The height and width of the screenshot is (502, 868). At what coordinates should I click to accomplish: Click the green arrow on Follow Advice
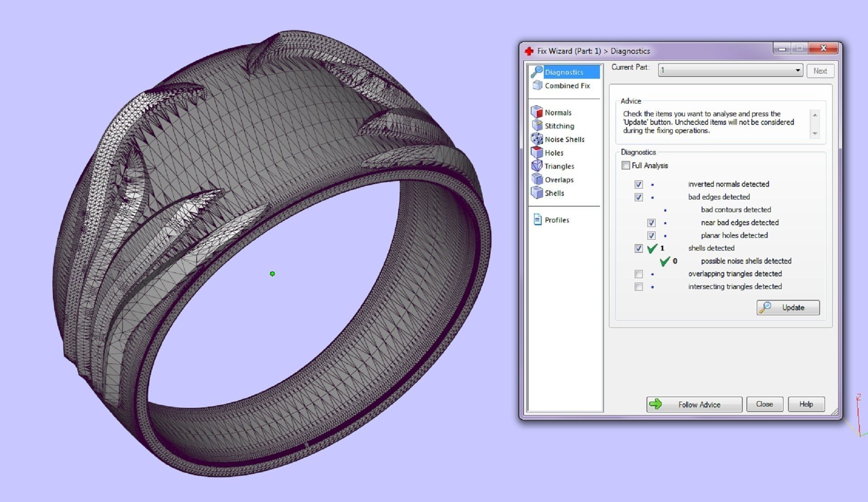pos(656,404)
